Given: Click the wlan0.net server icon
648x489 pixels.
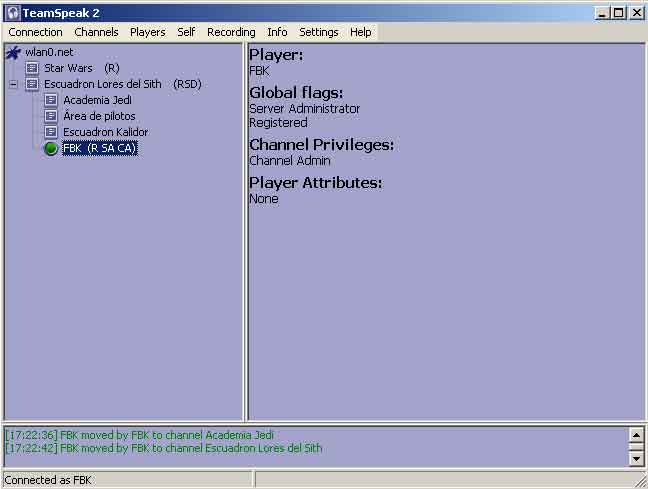Looking at the screenshot, I should click(14, 52).
